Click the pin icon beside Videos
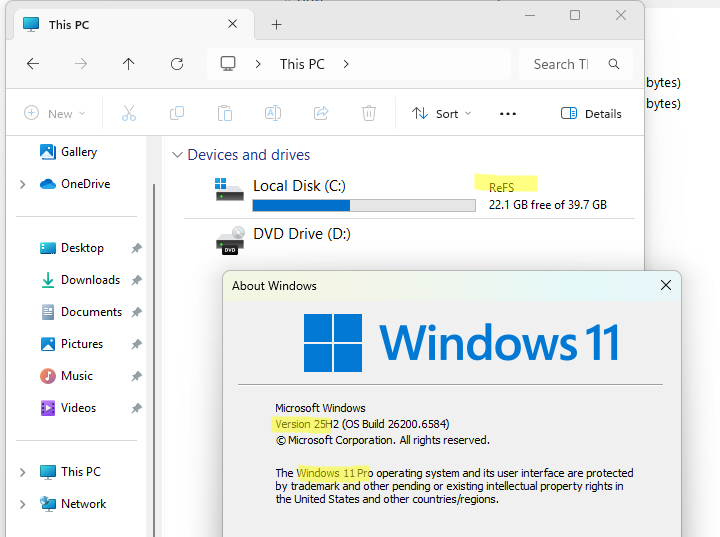The height and width of the screenshot is (537, 720). pos(136,408)
